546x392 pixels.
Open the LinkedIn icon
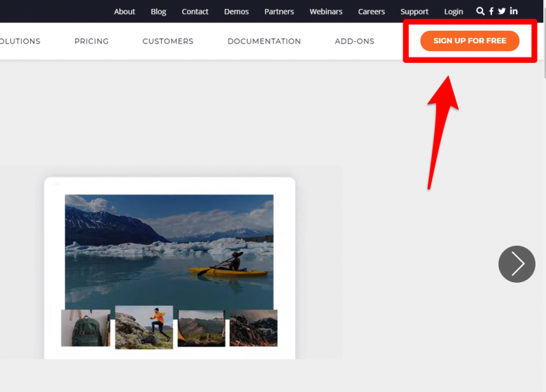(514, 11)
